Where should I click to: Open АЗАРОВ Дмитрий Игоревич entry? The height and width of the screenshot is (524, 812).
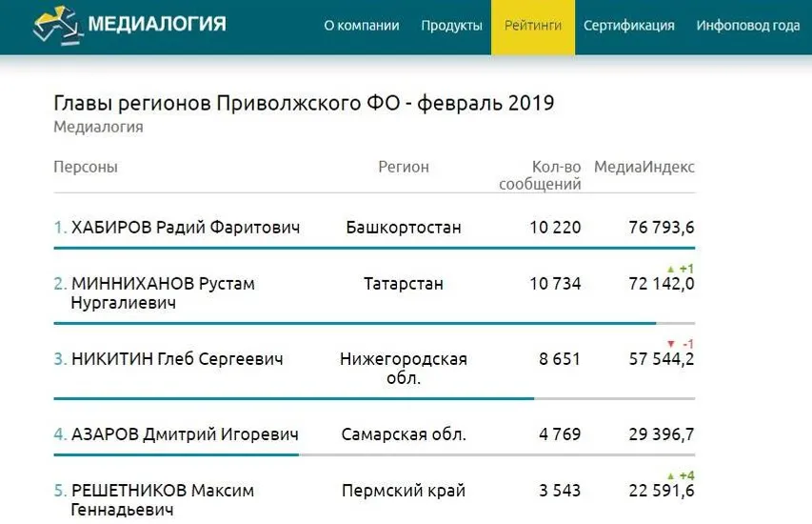[x=185, y=434]
